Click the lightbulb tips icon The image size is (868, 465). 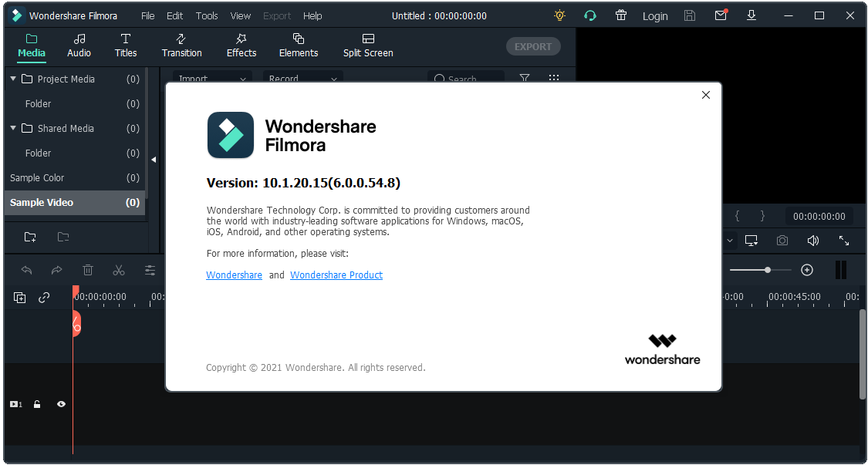(559, 15)
